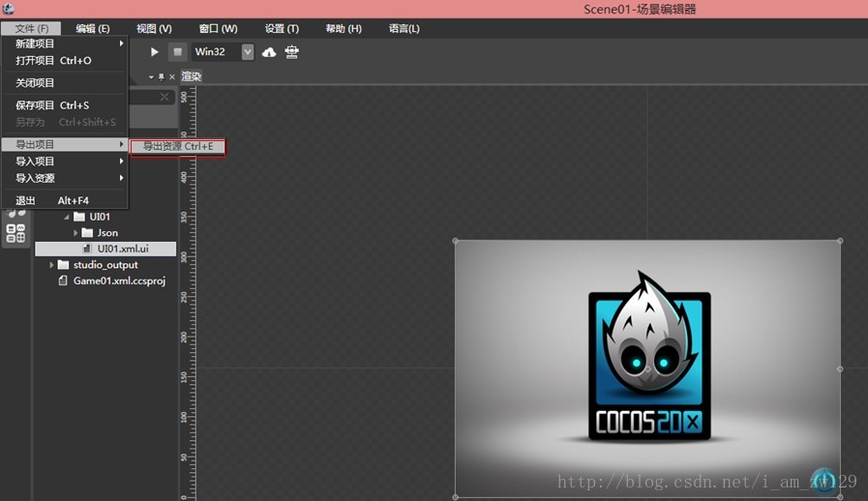Click the device connection icon beside cloud
The width and height of the screenshot is (868, 501).
click(291, 52)
